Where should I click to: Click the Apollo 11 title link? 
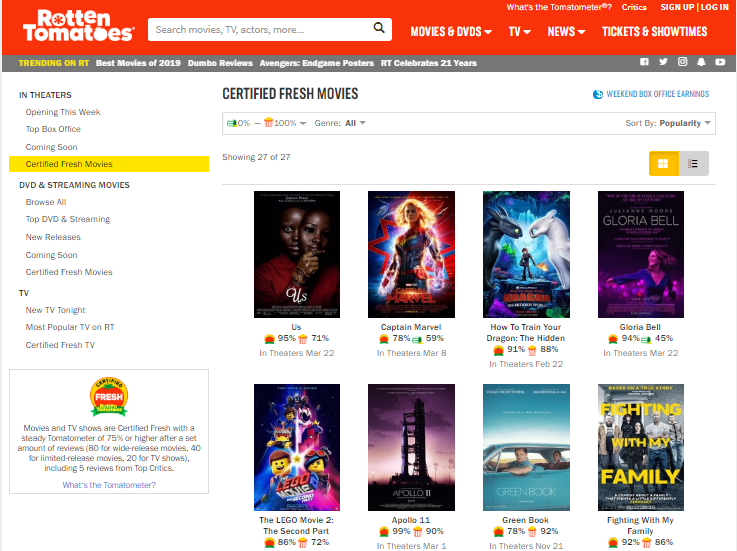[411, 520]
